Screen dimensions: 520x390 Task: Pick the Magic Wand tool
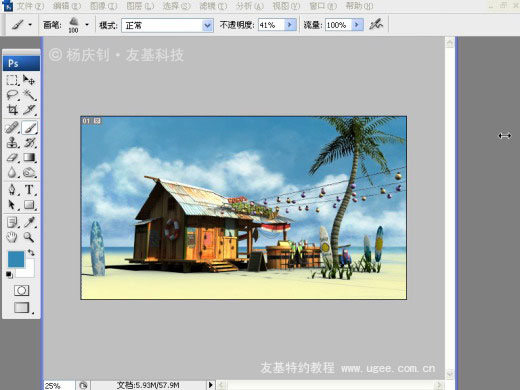click(29, 95)
